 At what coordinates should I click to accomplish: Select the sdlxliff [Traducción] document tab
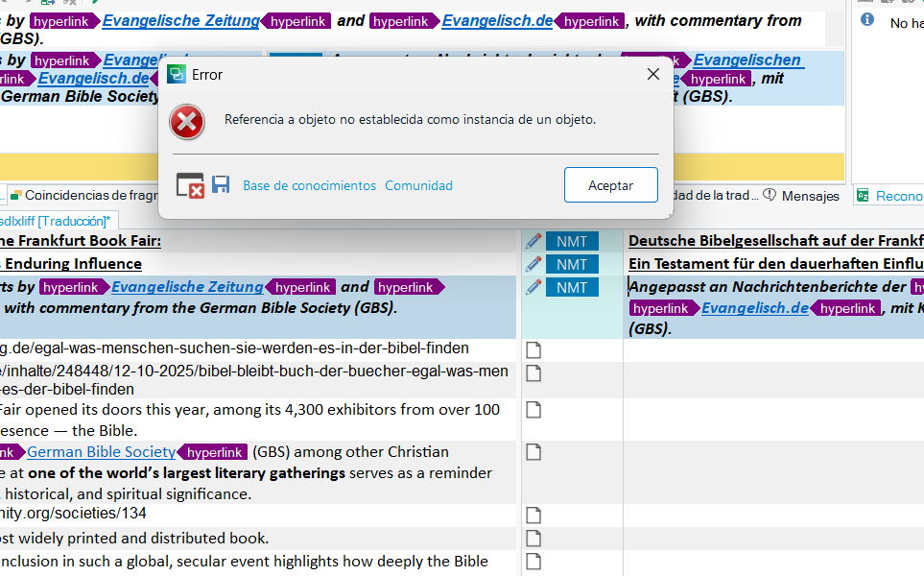58,221
